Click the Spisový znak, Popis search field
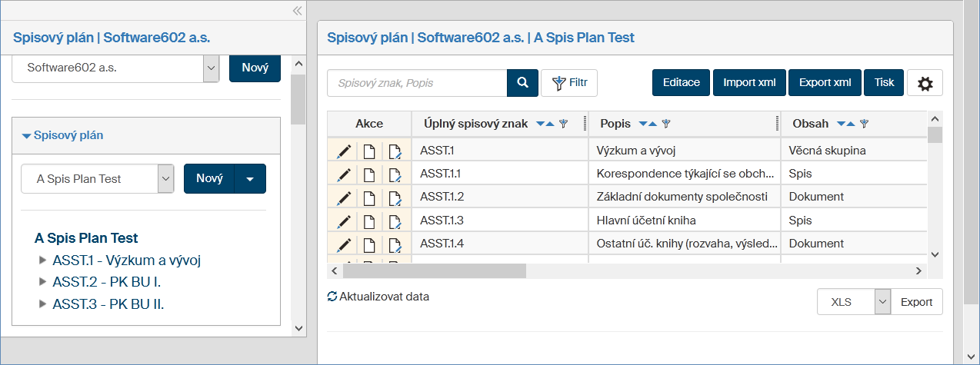Image resolution: width=980 pixels, height=365 pixels. point(417,83)
